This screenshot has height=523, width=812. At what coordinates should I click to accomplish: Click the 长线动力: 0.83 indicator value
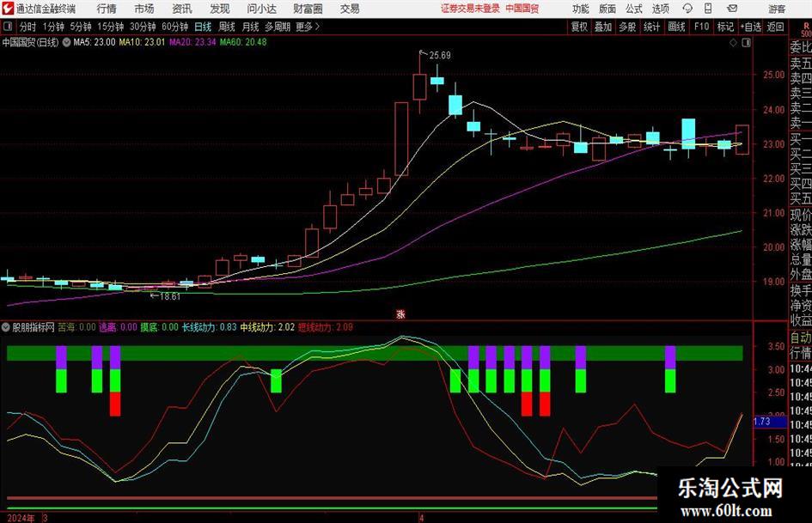(x=209, y=327)
